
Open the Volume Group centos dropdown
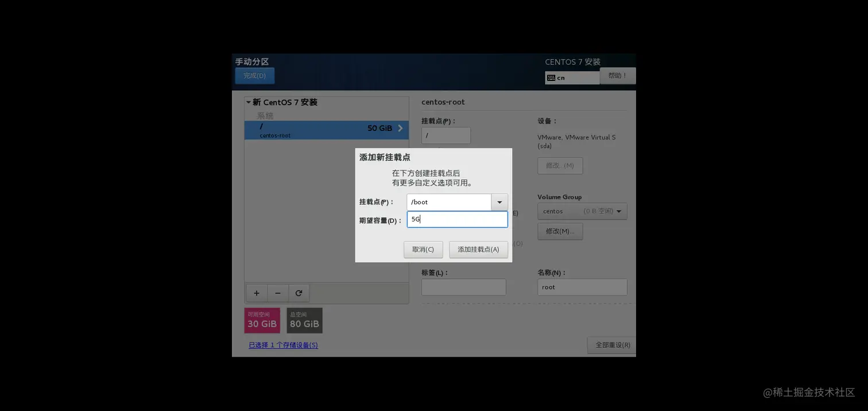coord(582,211)
